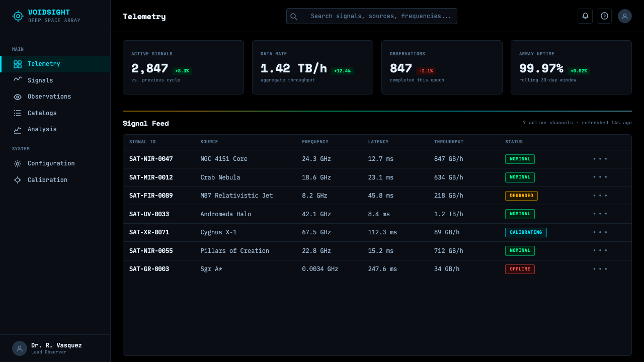This screenshot has height=362, width=644.
Task: Click frequency value 42.1 GHz
Action: click(316, 214)
